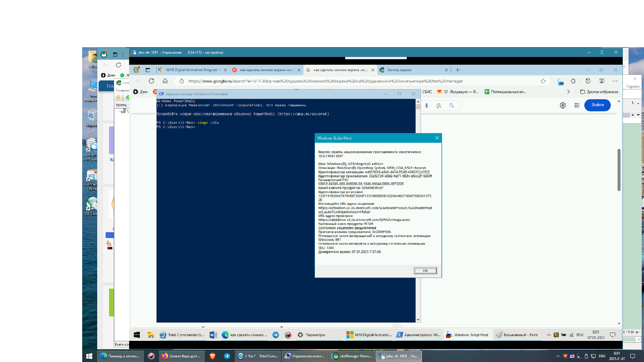Click the Google search magnifier icon
Image resolution: width=644 pixels, height=362 pixels.
coord(452,106)
